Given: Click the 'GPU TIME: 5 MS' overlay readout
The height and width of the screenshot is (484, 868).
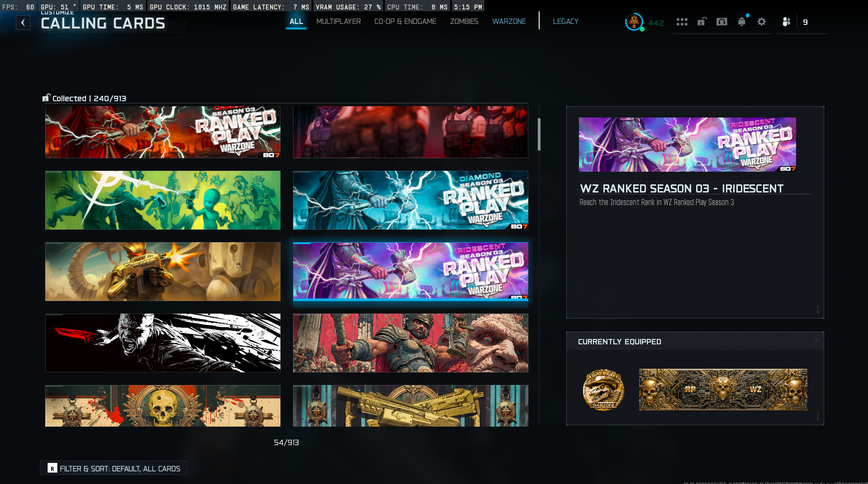Looking at the screenshot, I should click(x=113, y=7).
